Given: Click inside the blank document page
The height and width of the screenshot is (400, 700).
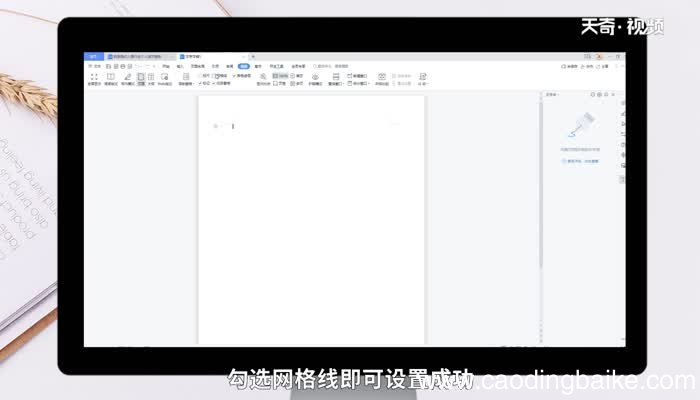Looking at the screenshot, I should [311, 220].
